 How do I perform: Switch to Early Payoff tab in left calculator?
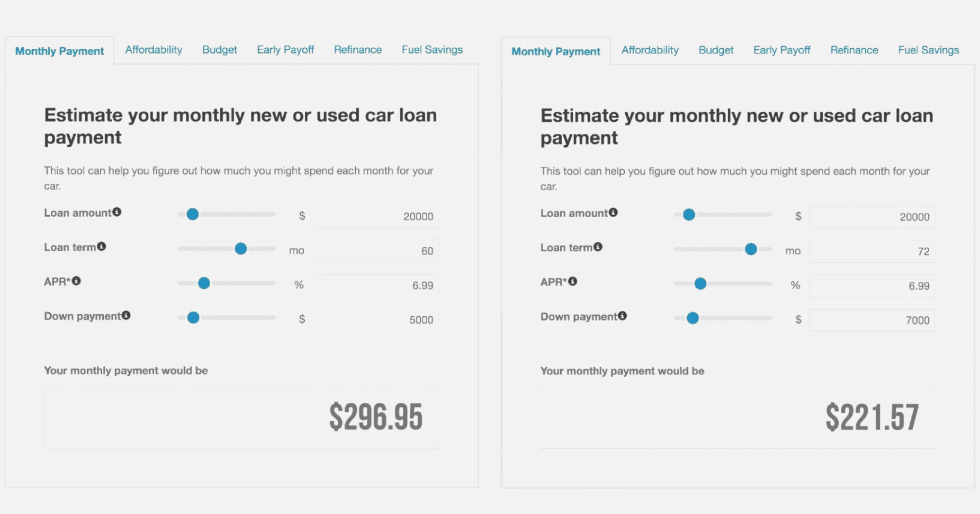coord(285,50)
